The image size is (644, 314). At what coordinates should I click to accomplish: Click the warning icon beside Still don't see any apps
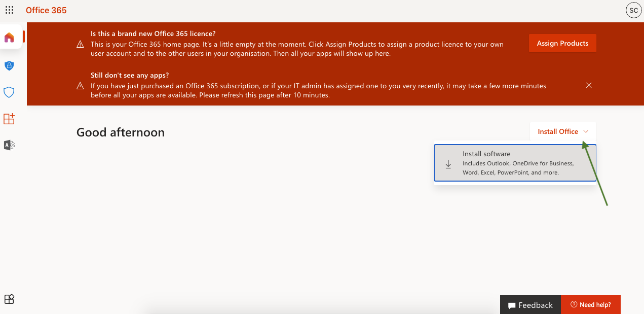point(80,86)
